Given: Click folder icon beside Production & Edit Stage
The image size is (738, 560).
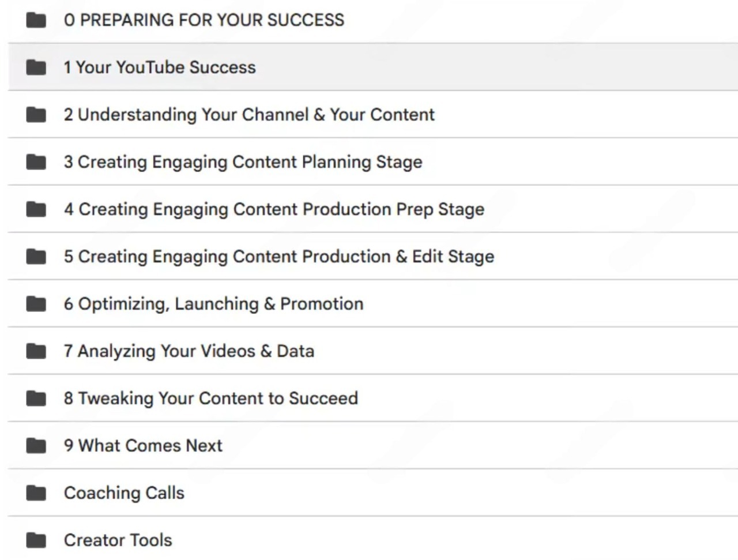Looking at the screenshot, I should [36, 257].
